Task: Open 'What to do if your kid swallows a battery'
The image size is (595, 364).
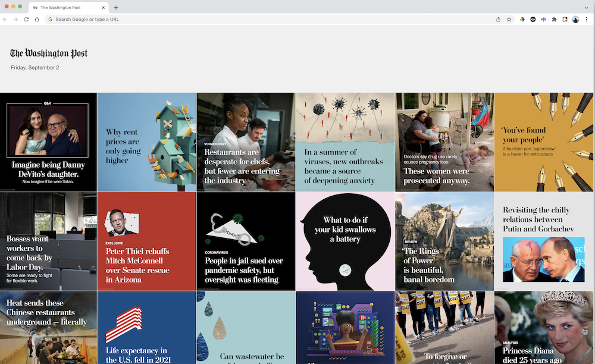Action: click(x=345, y=241)
